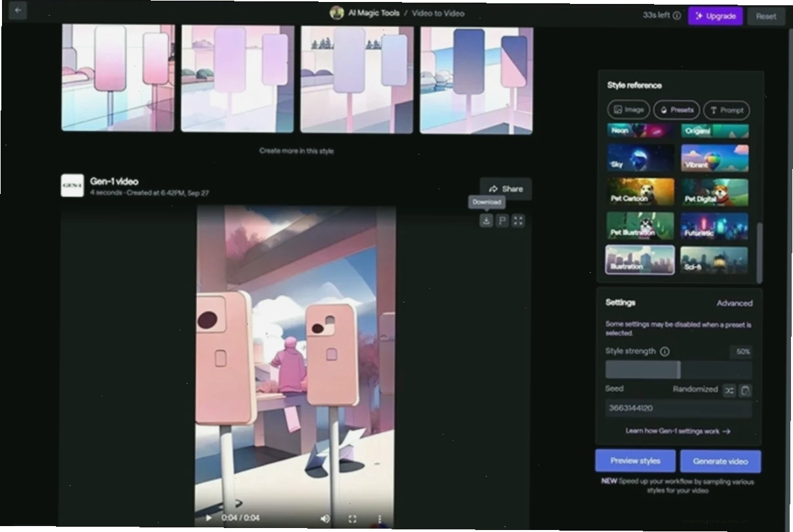Expand video with the fullscreen icon above player
Image resolution: width=793 pixels, height=532 pixels.
(519, 221)
